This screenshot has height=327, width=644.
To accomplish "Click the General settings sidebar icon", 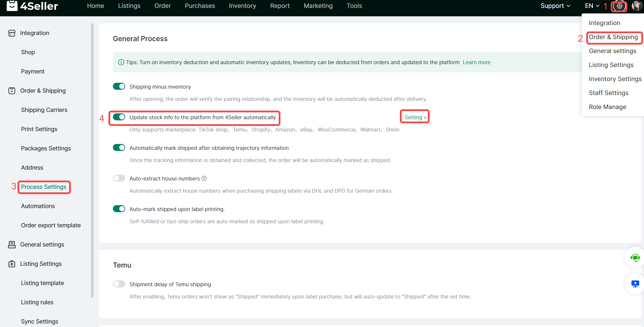I will (x=12, y=245).
